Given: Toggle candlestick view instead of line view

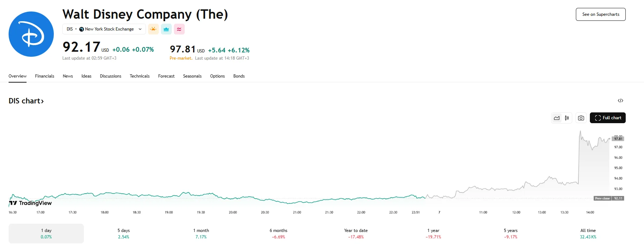Looking at the screenshot, I should pyautogui.click(x=567, y=117).
